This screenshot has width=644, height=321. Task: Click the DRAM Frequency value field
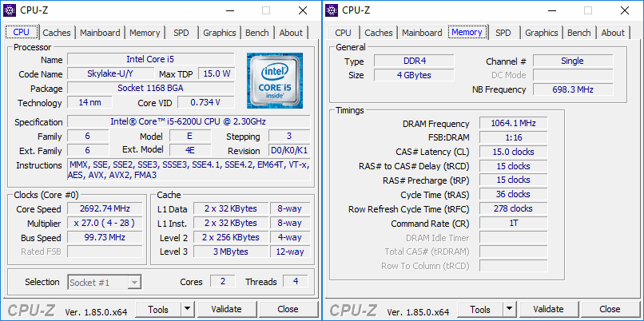coord(514,123)
